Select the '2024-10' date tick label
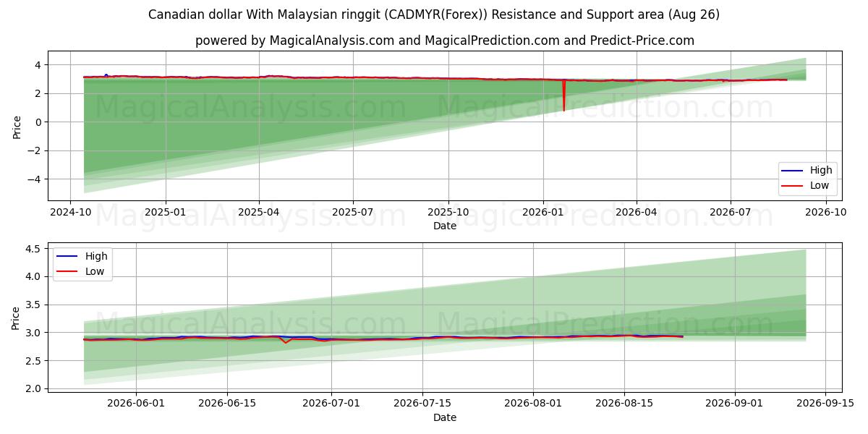This screenshot has height=434, width=868. click(70, 213)
